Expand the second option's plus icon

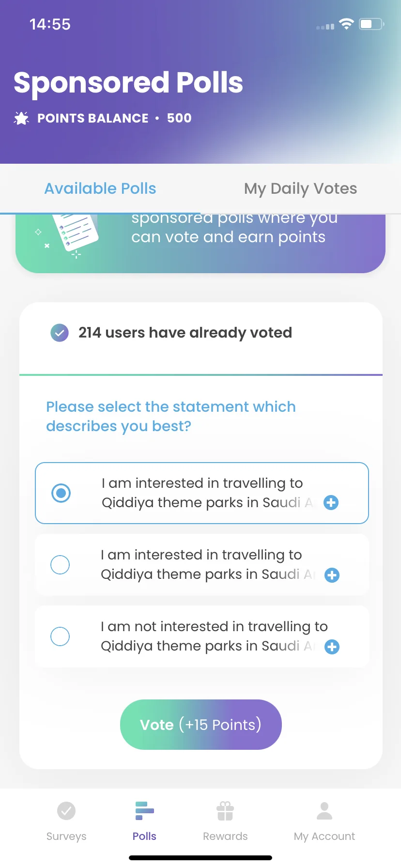tap(332, 575)
